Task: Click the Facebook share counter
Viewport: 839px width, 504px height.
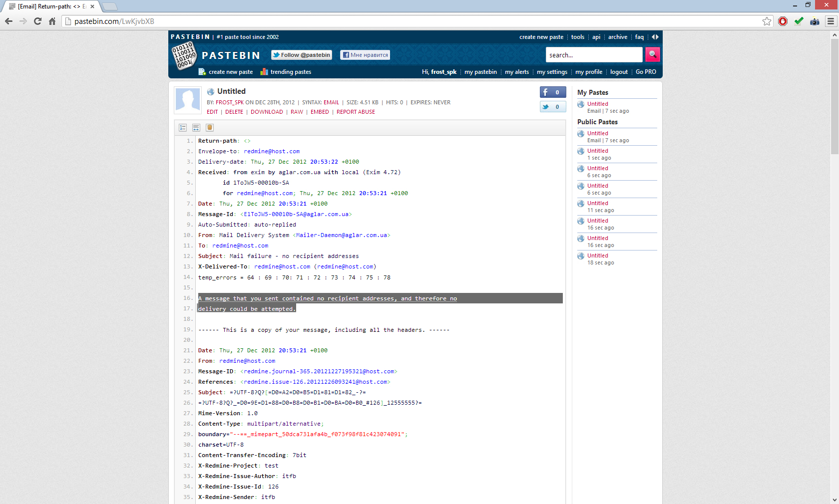Action: coord(553,92)
